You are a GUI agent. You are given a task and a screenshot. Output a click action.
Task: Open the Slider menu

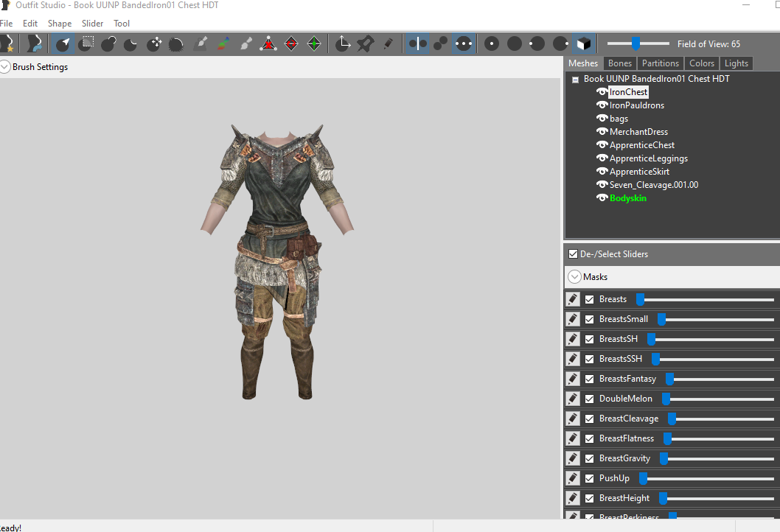pos(93,24)
